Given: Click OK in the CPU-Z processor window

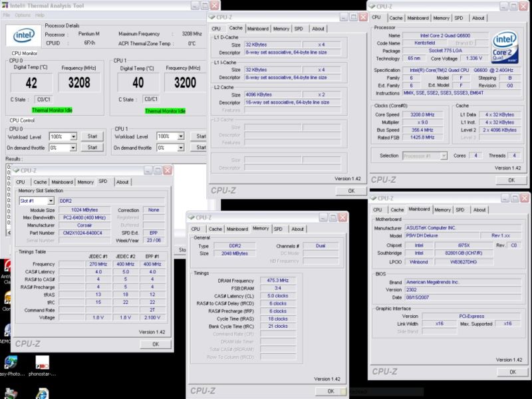Looking at the screenshot, I should (511, 180).
